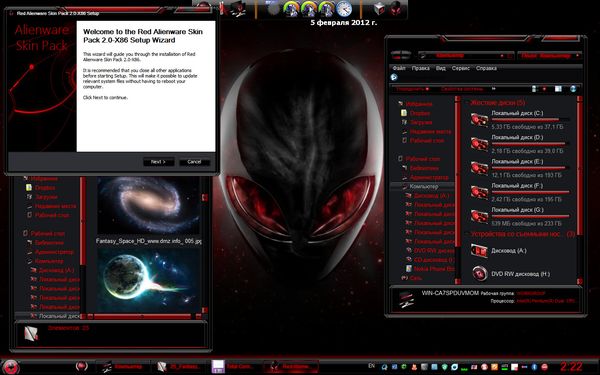Select CD дисковод in Computer window tree
The image size is (600, 375).
point(434,260)
